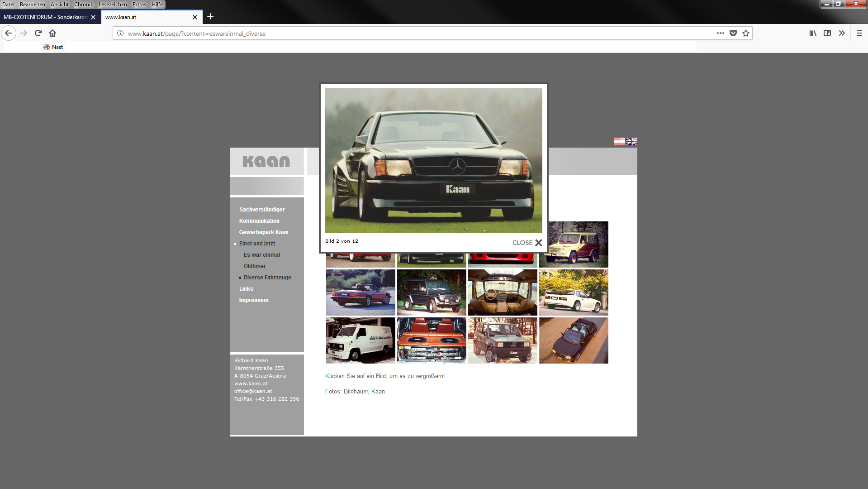
Task: Open the Bearbeiten menu
Action: tap(32, 5)
